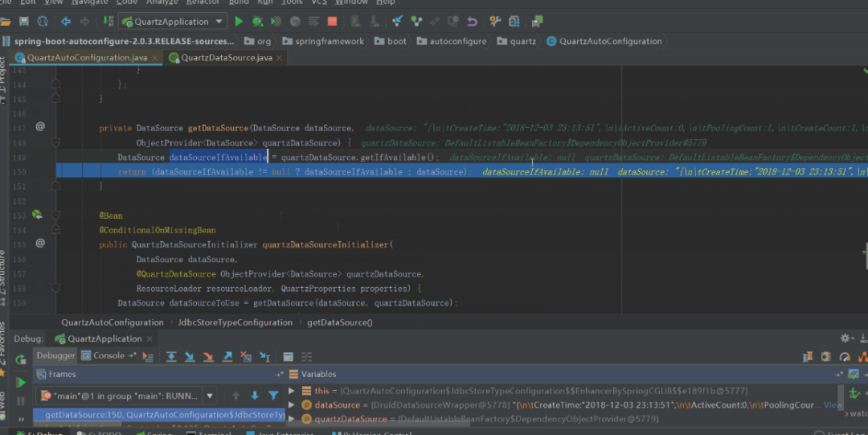Filter frames with the funnel icon
The image size is (868, 435).
[x=273, y=396]
